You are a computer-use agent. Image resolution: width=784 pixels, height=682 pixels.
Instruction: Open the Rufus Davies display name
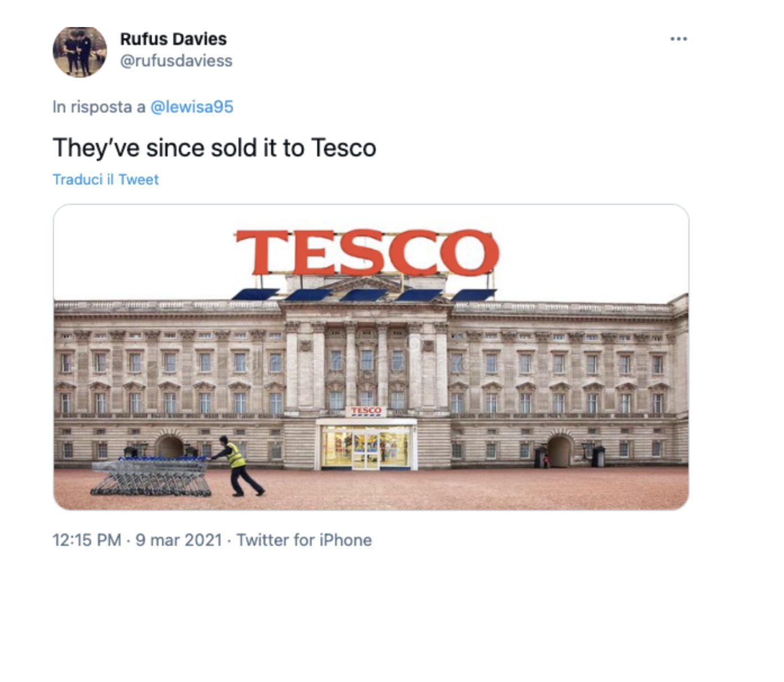[173, 39]
